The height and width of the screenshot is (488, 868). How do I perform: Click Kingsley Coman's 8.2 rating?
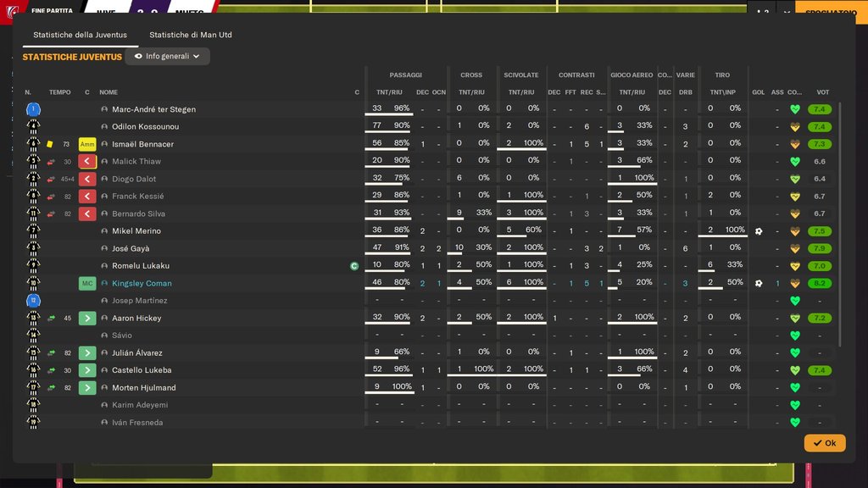(820, 283)
